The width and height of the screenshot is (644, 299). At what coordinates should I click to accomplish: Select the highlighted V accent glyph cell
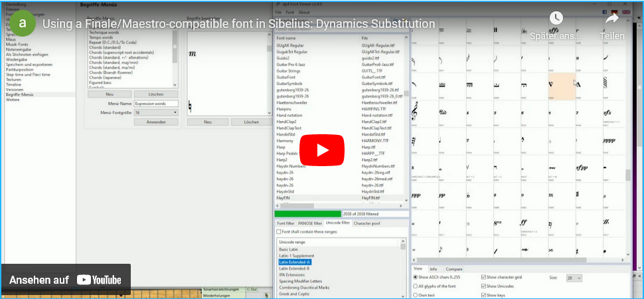552,84
